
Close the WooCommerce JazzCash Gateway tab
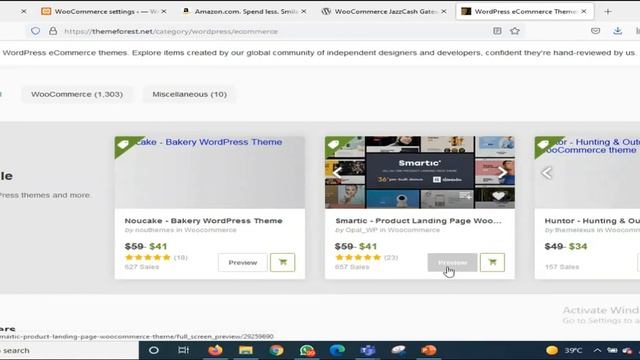pyautogui.click(x=444, y=11)
